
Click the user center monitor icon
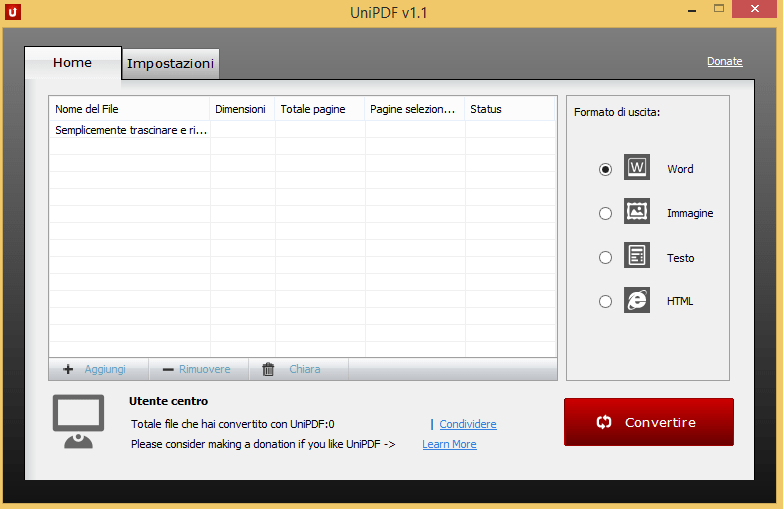tap(78, 422)
